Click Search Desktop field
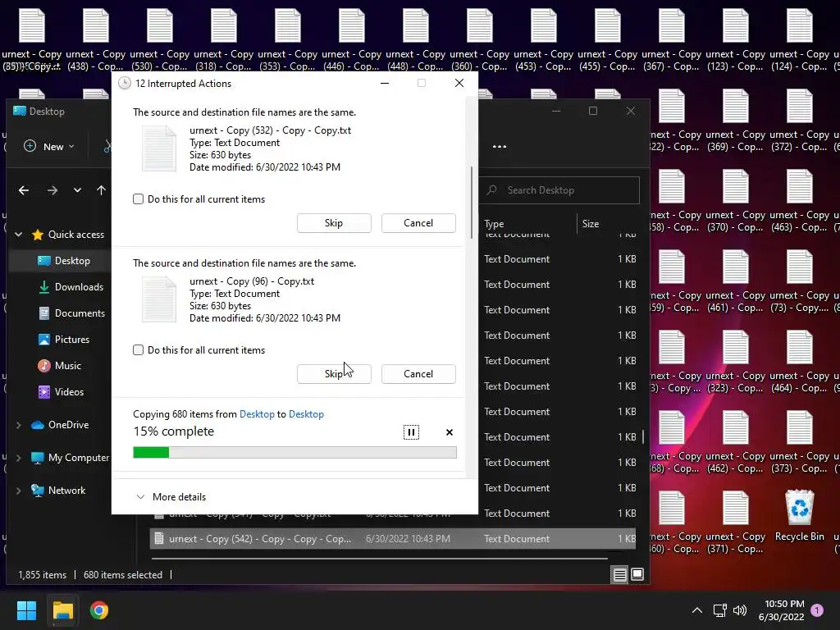The height and width of the screenshot is (630, 840). click(x=559, y=190)
